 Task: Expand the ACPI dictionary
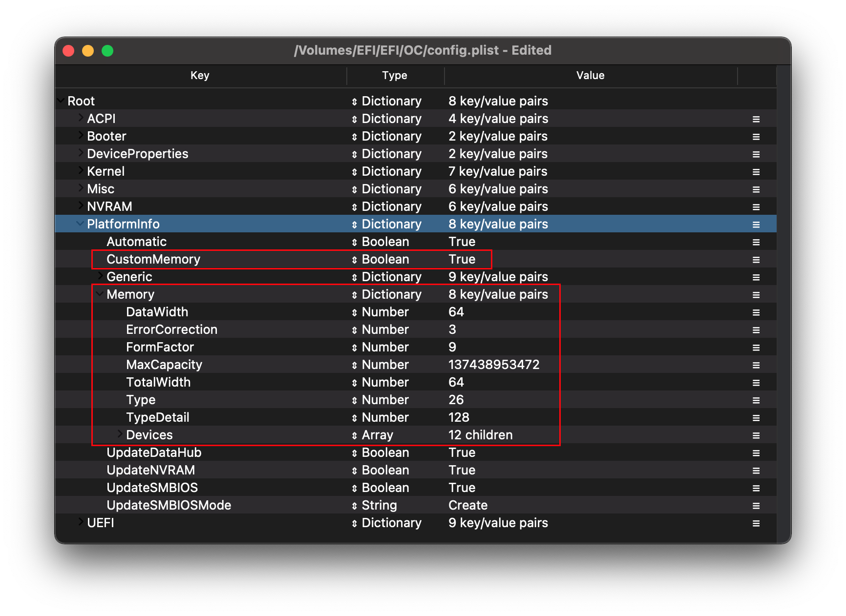tap(81, 118)
